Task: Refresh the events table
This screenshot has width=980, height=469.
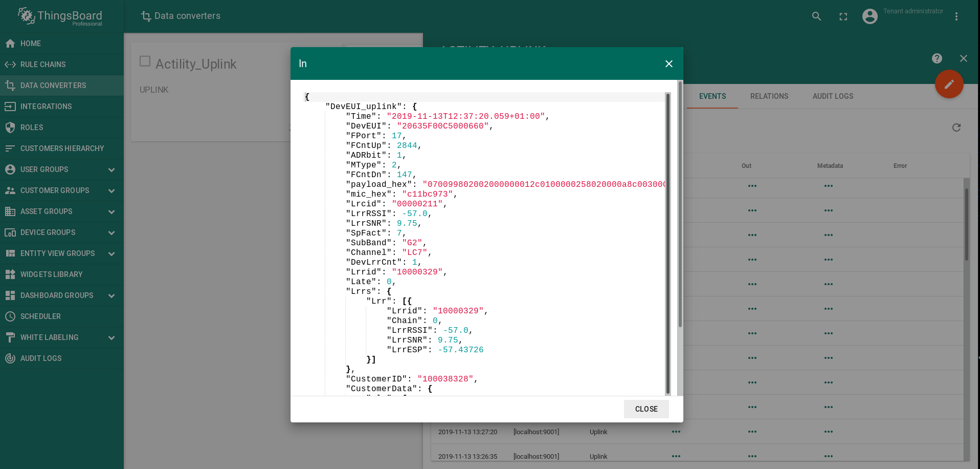Action: click(x=956, y=127)
